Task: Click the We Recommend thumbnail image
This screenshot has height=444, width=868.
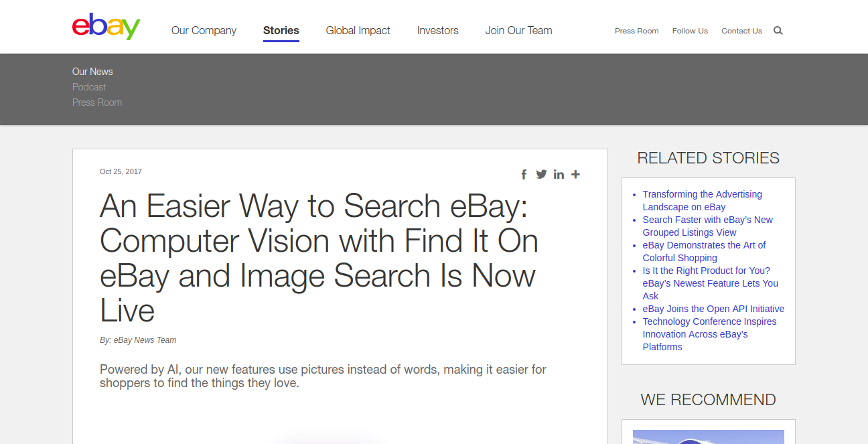Action: coord(709,437)
